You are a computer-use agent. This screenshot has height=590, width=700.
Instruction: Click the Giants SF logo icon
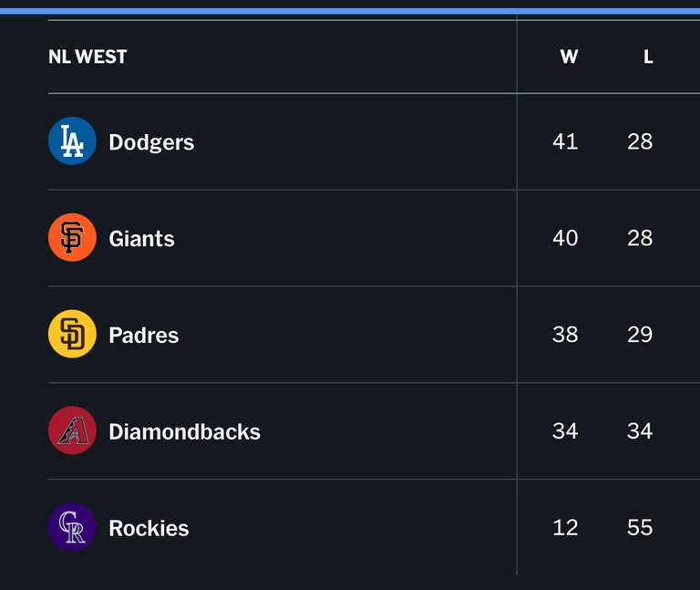click(72, 238)
